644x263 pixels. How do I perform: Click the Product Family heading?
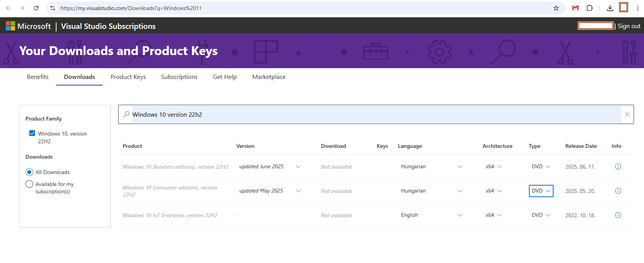coord(43,119)
